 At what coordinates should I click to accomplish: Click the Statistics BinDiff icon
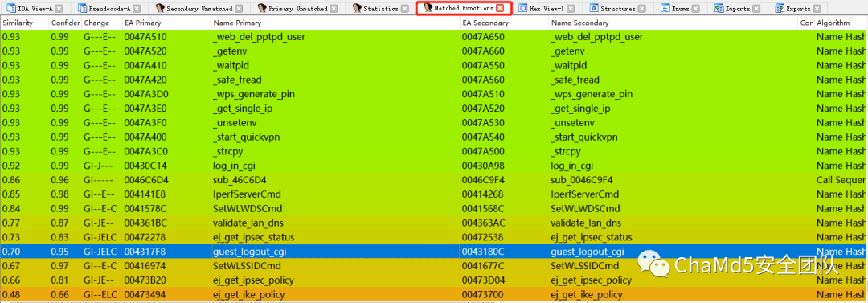(x=357, y=8)
